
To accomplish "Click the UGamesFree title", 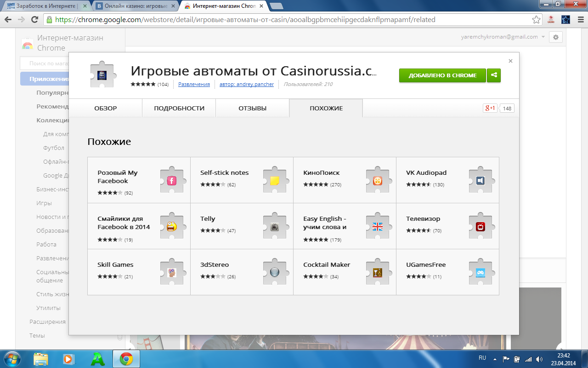I will [x=426, y=264].
